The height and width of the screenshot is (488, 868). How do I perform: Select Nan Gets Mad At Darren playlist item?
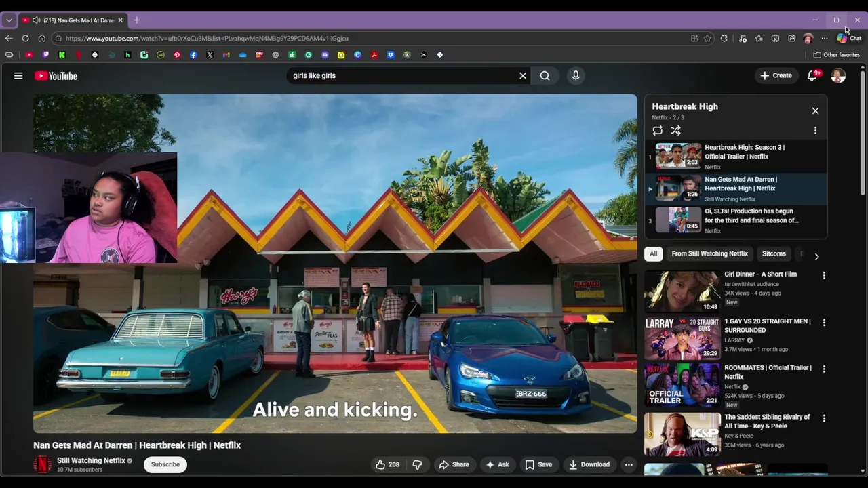click(736, 188)
